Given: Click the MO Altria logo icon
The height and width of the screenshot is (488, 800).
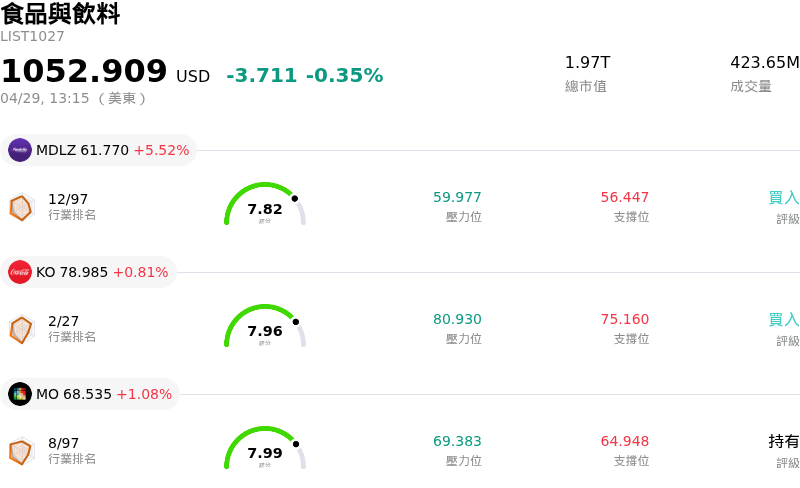Looking at the screenshot, I should (x=20, y=394).
